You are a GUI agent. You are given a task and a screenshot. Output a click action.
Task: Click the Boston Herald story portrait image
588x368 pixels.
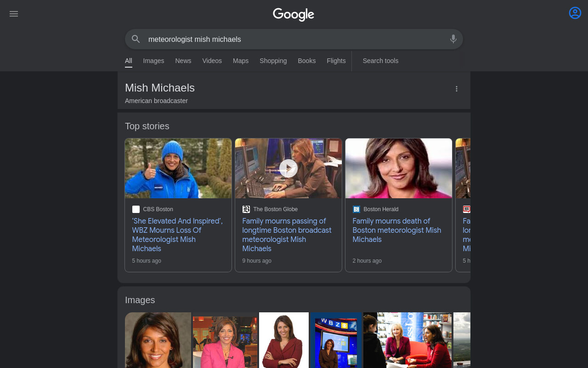[x=399, y=168]
